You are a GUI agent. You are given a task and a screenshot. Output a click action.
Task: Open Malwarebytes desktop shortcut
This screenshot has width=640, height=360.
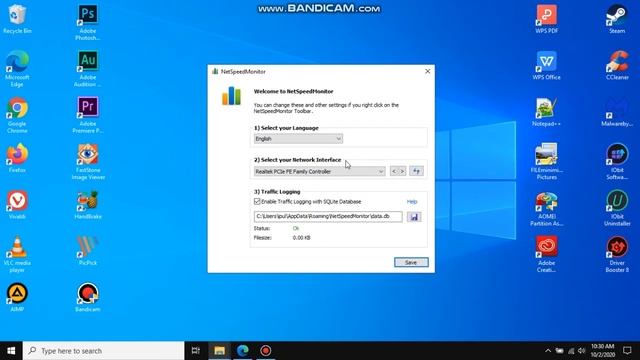pyautogui.click(x=617, y=111)
